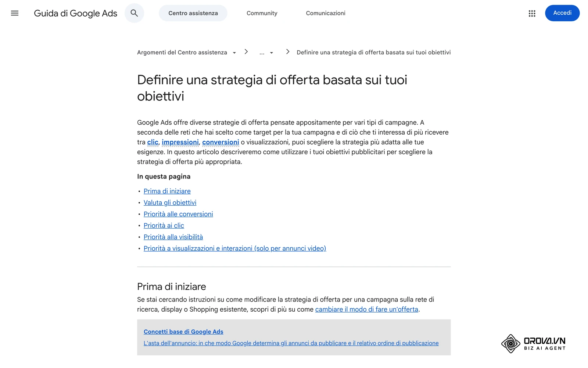588x368 pixels.
Task: Open the Comunicazioni tab
Action: (326, 13)
